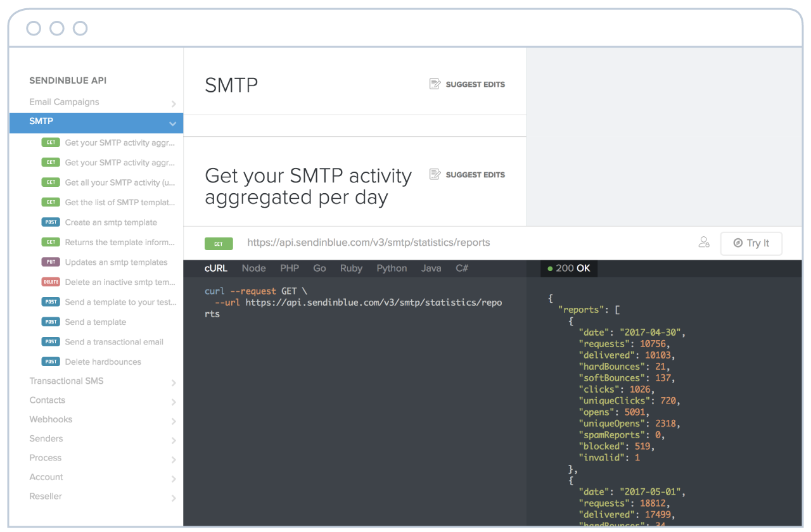
Task: Open Returns the template information endpoint
Action: (120, 242)
